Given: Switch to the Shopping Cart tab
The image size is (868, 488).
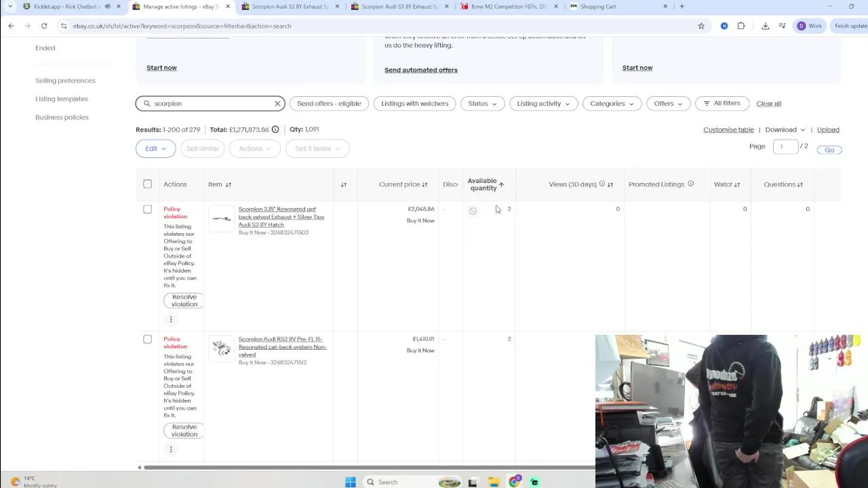Looking at the screenshot, I should pyautogui.click(x=598, y=7).
